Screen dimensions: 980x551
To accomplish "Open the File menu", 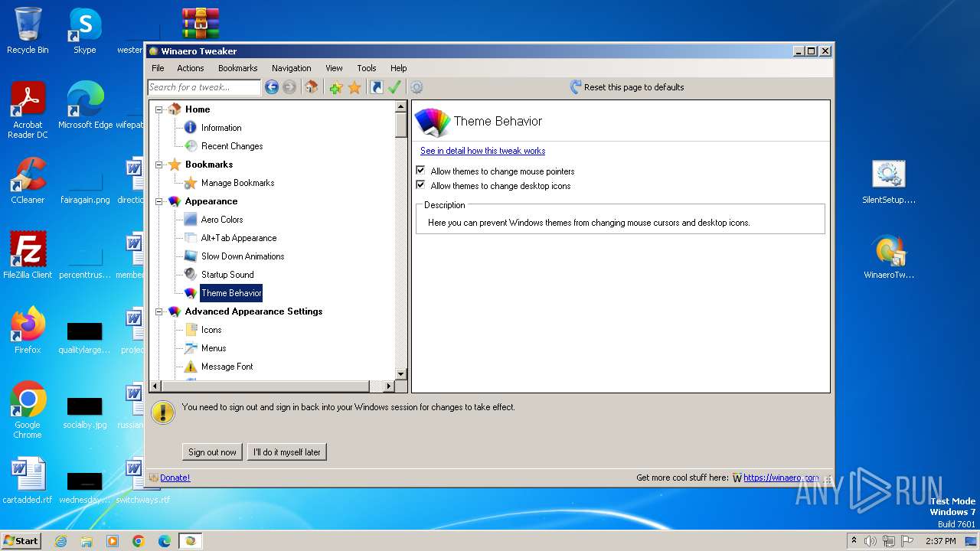I will (158, 68).
